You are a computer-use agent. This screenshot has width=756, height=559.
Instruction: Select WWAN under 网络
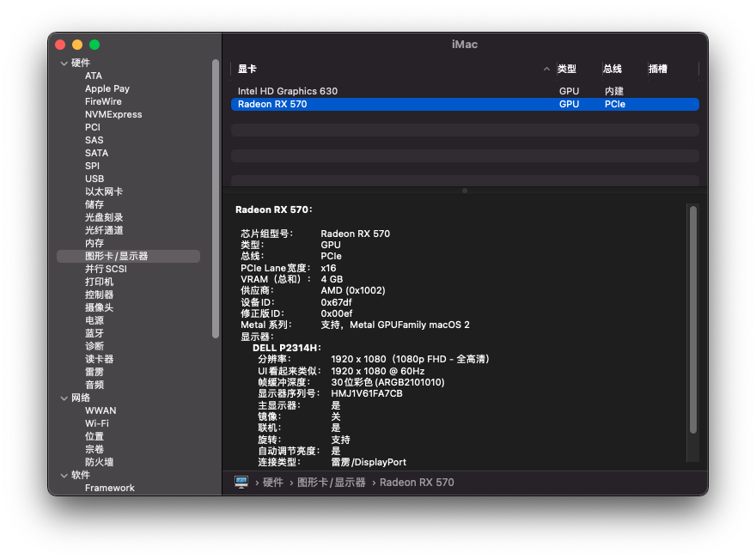tap(101, 410)
